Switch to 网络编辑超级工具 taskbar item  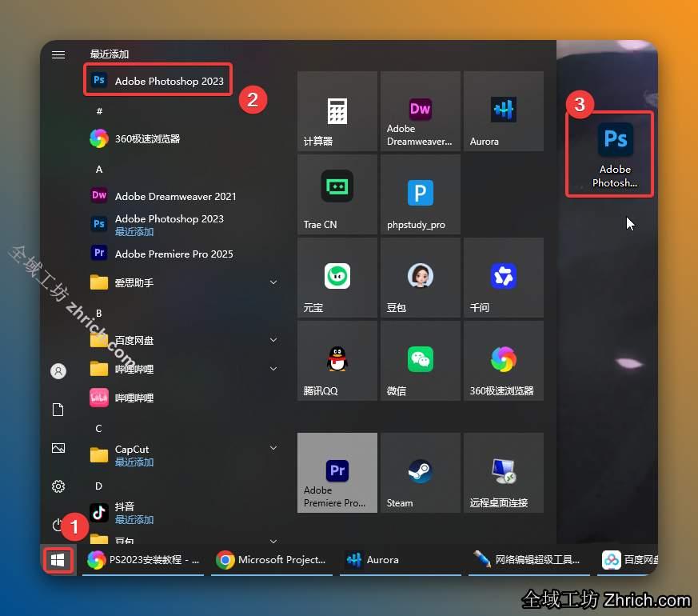click(528, 560)
